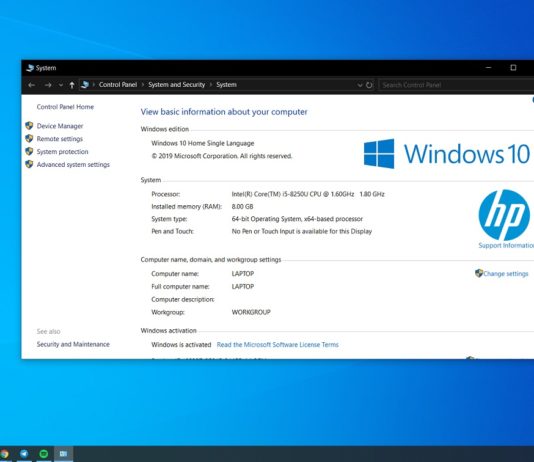Open Spotify from the taskbar
Screen dimensions: 534x462
[44, 453]
